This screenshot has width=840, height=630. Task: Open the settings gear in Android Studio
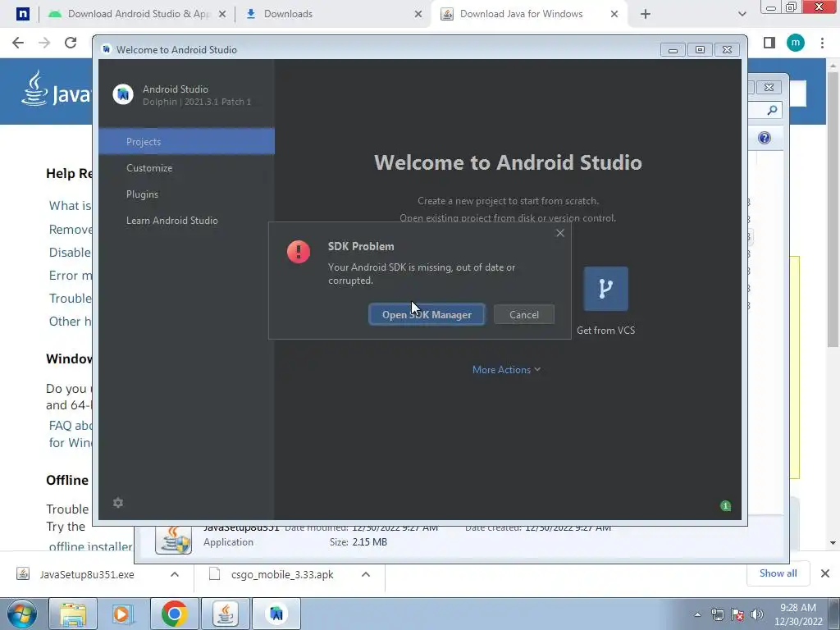tap(118, 503)
